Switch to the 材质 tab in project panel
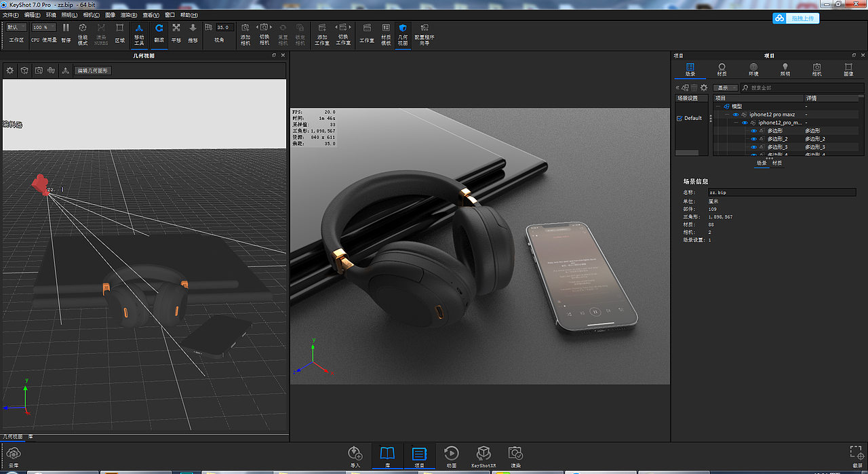 [x=722, y=70]
